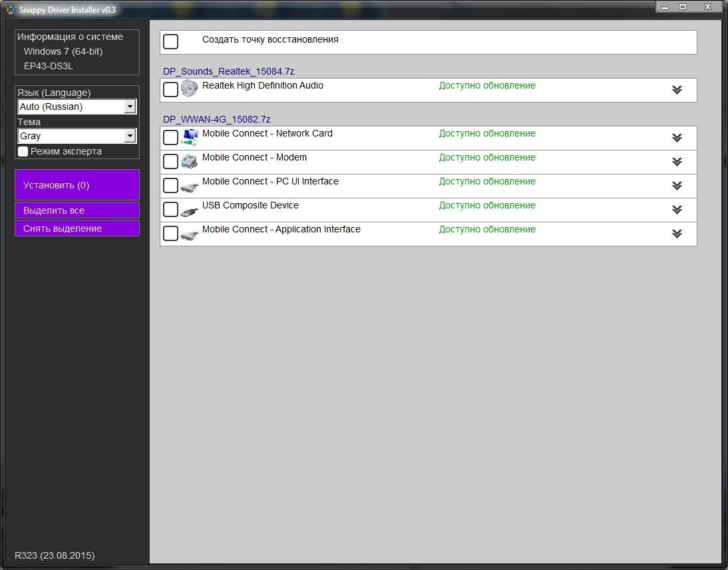Expand the Application Interface driver details

(x=677, y=234)
